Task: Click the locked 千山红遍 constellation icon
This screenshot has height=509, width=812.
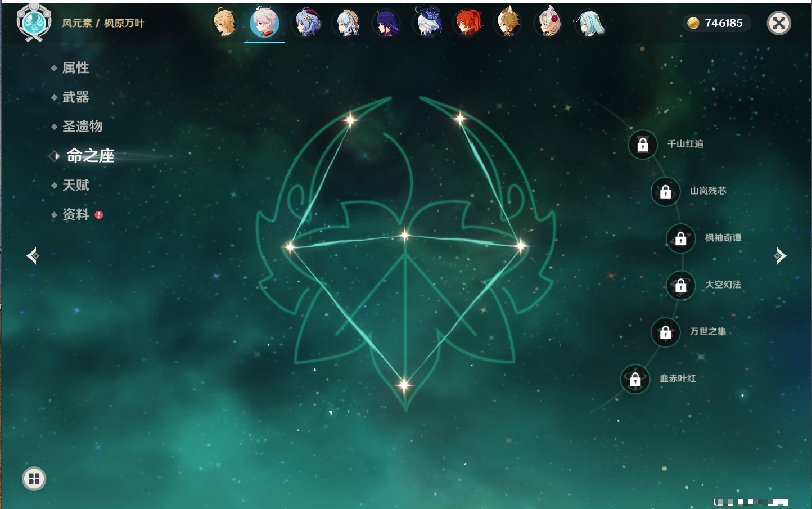Action: point(643,145)
